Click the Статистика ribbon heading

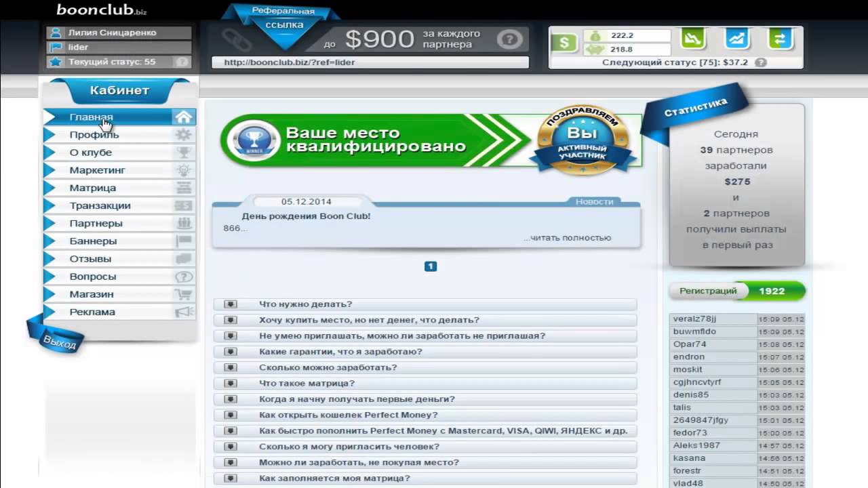pyautogui.click(x=696, y=107)
